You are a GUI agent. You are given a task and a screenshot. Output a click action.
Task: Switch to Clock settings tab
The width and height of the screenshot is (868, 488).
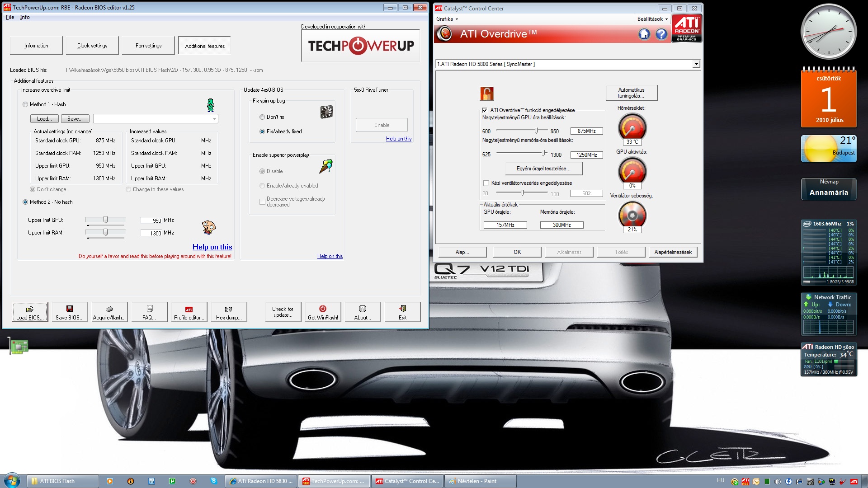[x=92, y=46]
